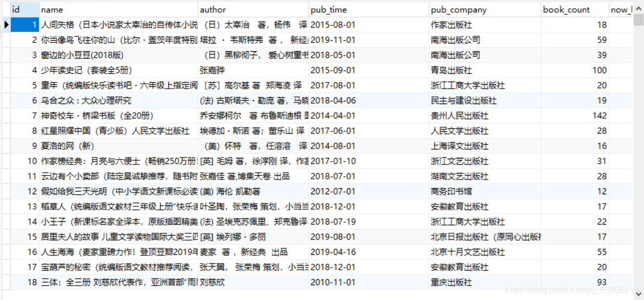Image resolution: width=644 pixels, height=300 pixels.
Task: Click the name cell 少年读史记（套装全5册）
Action: tap(119, 70)
